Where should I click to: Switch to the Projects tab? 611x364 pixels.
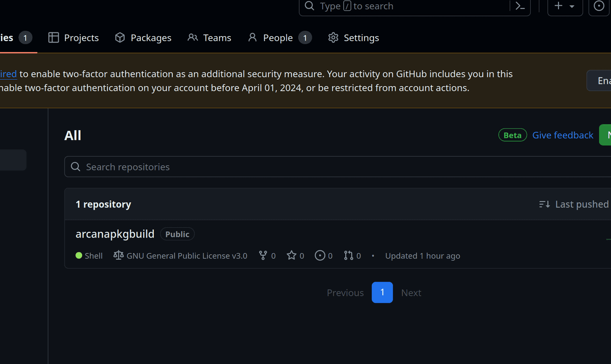click(x=74, y=38)
